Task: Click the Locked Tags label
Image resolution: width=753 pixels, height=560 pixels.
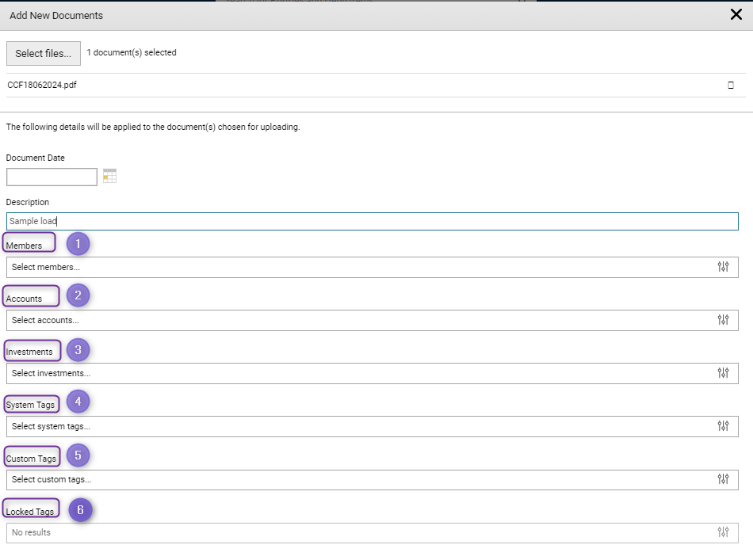Action: click(x=30, y=512)
